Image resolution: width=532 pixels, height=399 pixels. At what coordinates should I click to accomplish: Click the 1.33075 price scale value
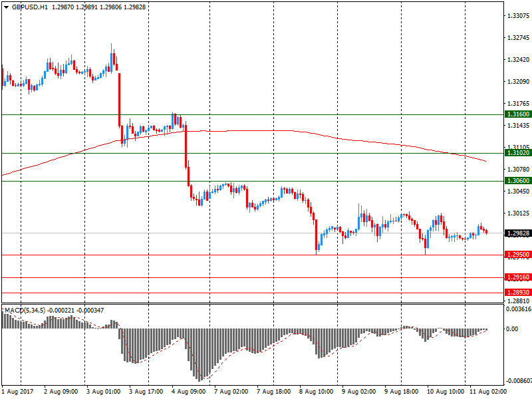click(518, 15)
